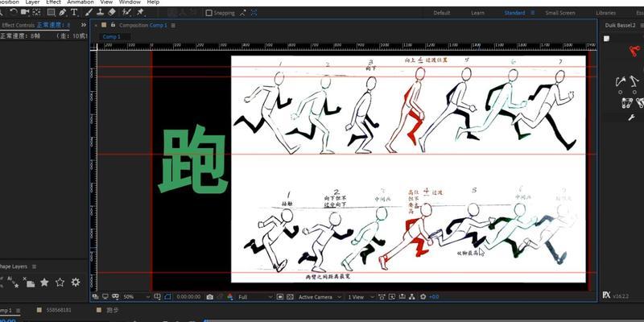
Task: Click Always Preview This View icon
Action: click(x=95, y=296)
